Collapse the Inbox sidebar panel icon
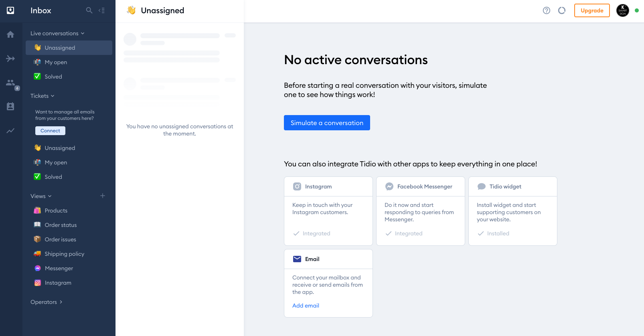Viewport: 644px width, 336px height. click(102, 10)
